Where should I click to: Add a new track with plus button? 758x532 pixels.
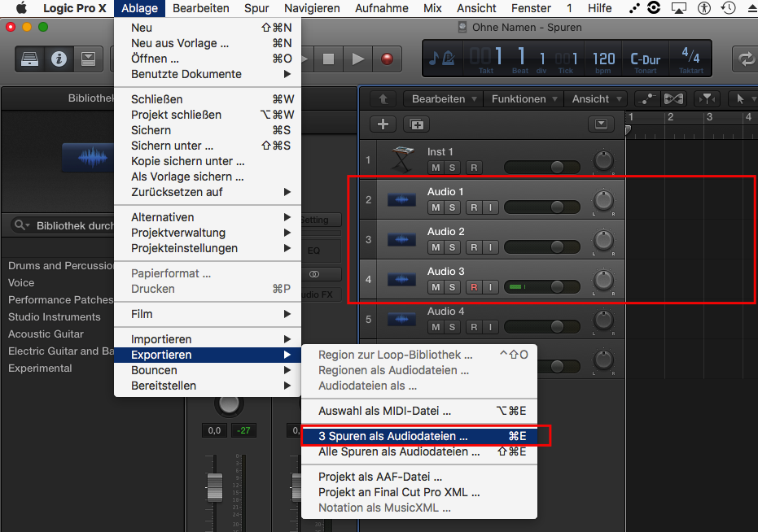383,124
